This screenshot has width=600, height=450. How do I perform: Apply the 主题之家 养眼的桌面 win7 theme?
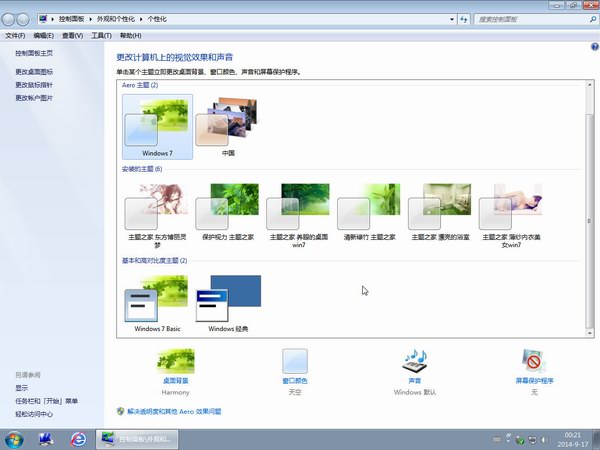[x=299, y=216]
